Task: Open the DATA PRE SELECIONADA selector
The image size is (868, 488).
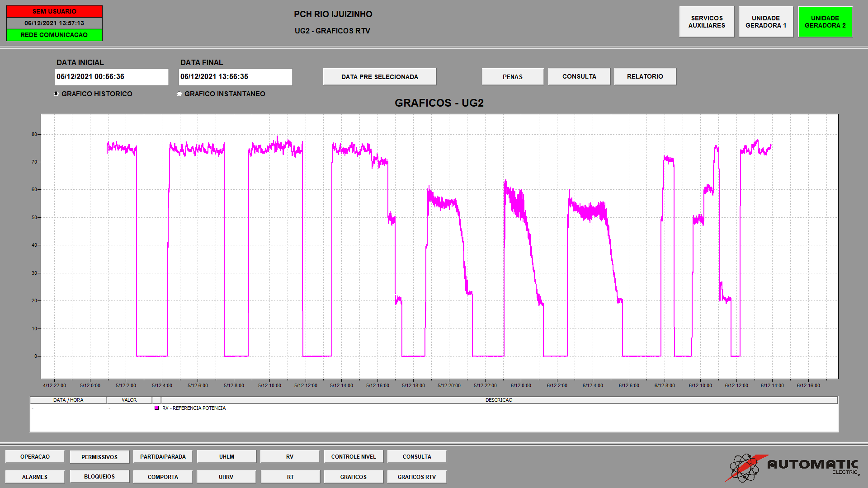Action: tap(380, 77)
